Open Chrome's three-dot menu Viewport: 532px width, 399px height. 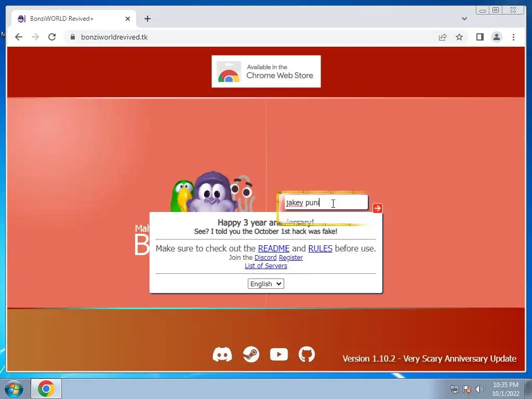click(513, 37)
